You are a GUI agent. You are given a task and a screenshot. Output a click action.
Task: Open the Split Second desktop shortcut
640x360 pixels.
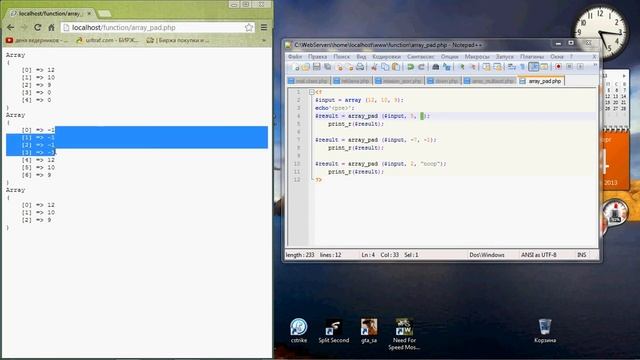[x=334, y=331]
